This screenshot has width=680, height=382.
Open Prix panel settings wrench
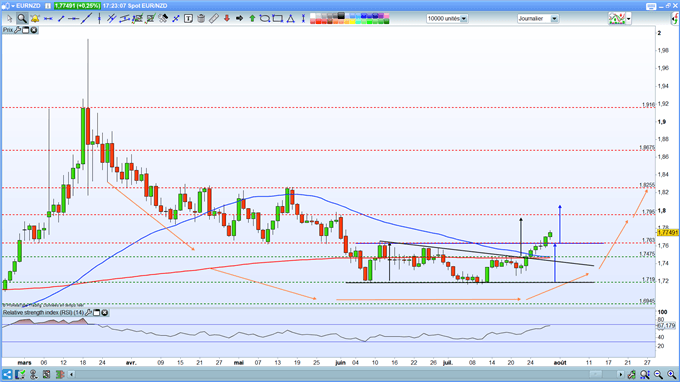coord(17,30)
